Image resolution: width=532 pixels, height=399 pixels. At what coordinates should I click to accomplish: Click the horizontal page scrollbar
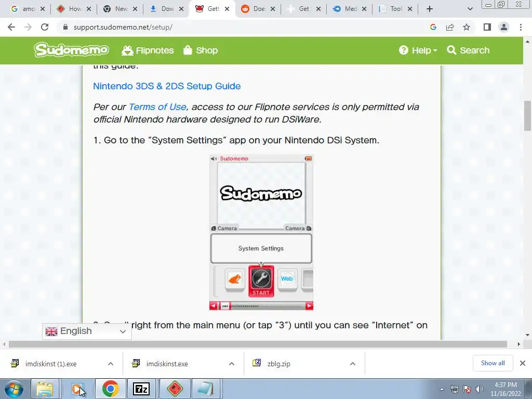click(x=258, y=344)
